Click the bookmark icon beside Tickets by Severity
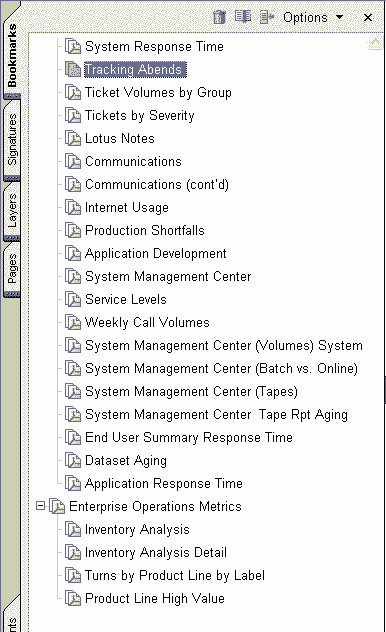This screenshot has height=632, width=386. tap(73, 115)
